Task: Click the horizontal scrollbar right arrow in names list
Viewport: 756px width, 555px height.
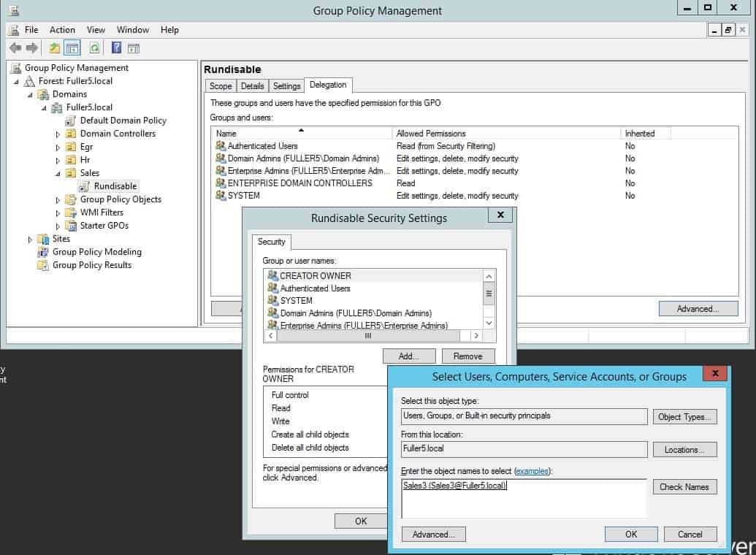Action: pos(476,335)
